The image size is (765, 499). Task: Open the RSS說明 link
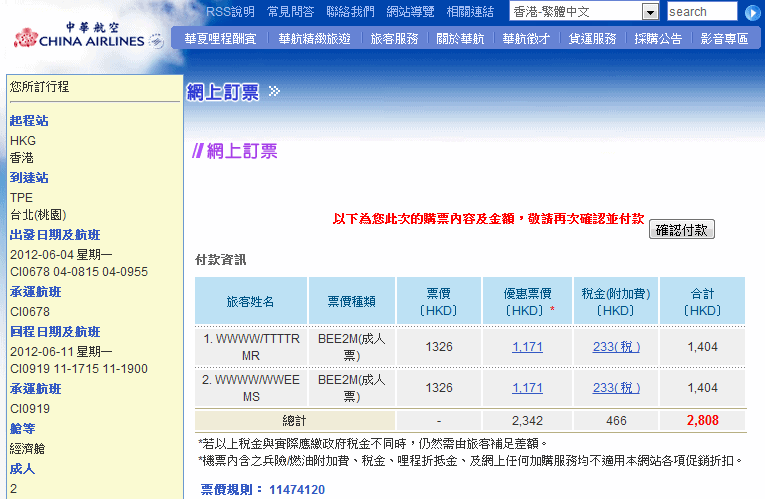pyautogui.click(x=230, y=12)
